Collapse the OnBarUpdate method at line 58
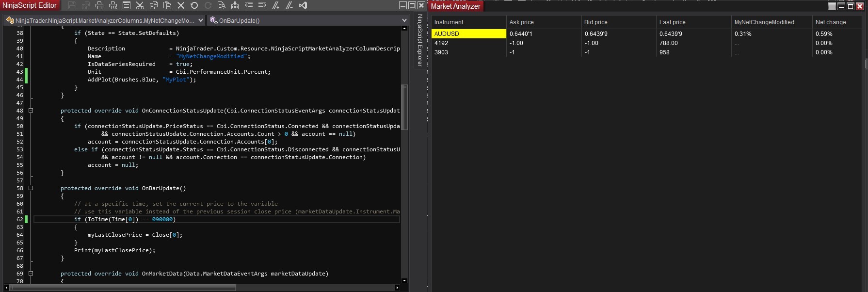The image size is (868, 292). pos(31,188)
